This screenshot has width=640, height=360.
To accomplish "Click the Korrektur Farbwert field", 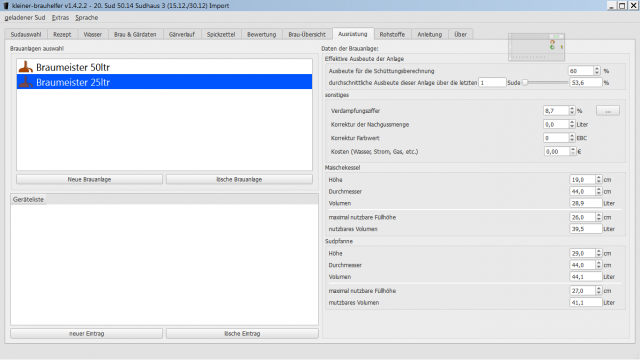I will click(x=556, y=138).
